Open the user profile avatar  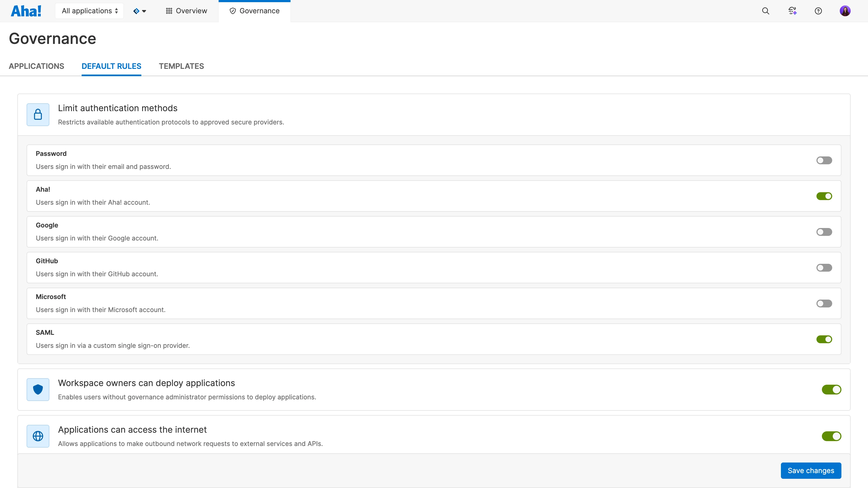point(845,11)
